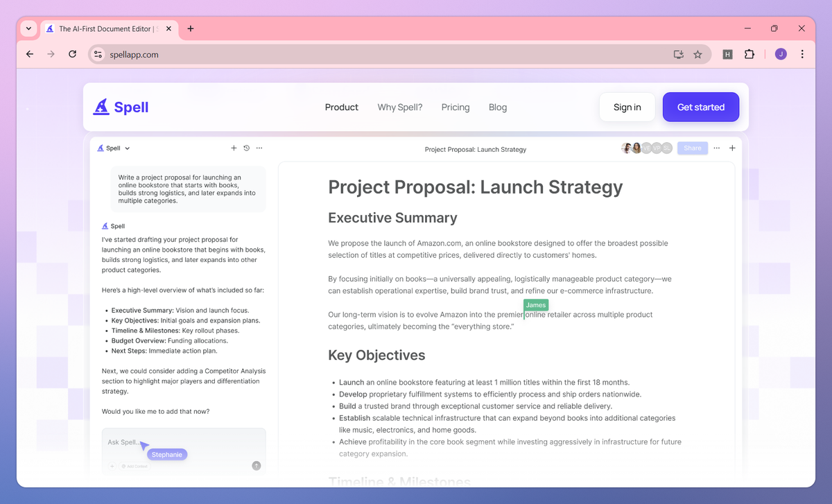Start a new chat with the plus icon in the chat panel header
832x504 pixels.
click(234, 148)
